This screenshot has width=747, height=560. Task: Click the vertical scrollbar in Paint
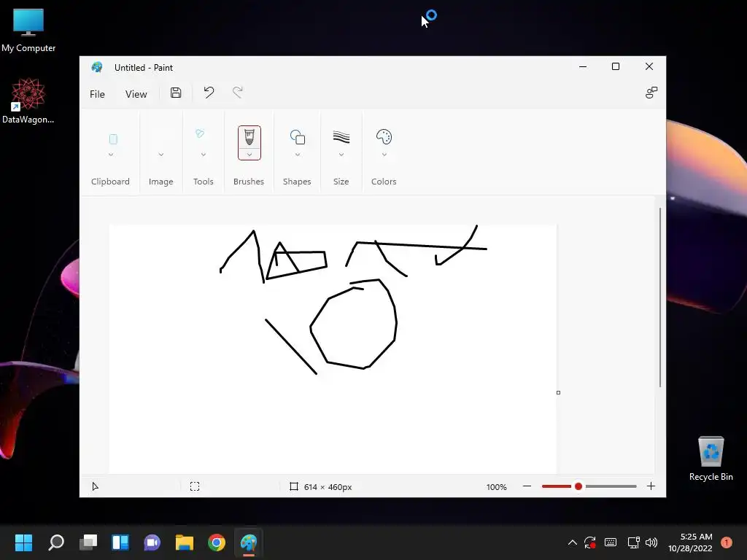(660, 297)
